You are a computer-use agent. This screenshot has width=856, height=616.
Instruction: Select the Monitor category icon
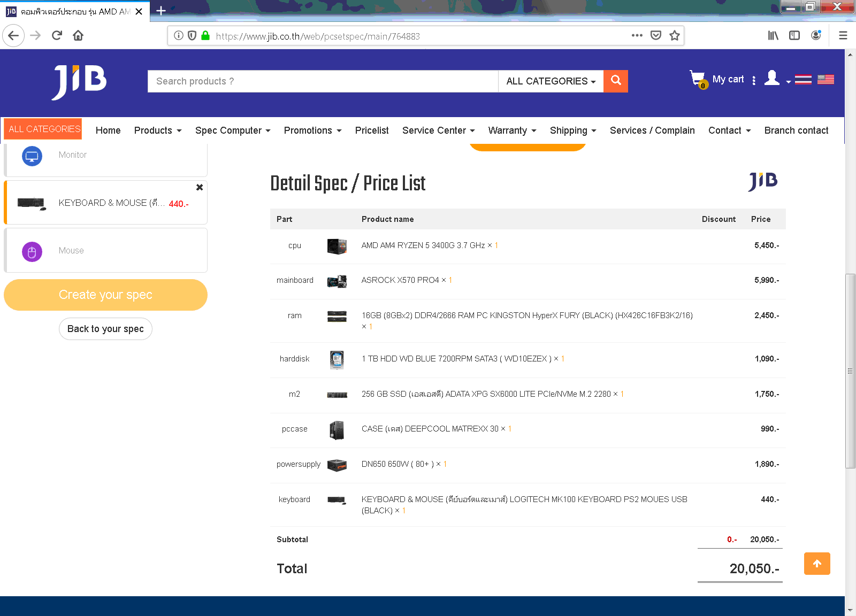click(x=32, y=156)
